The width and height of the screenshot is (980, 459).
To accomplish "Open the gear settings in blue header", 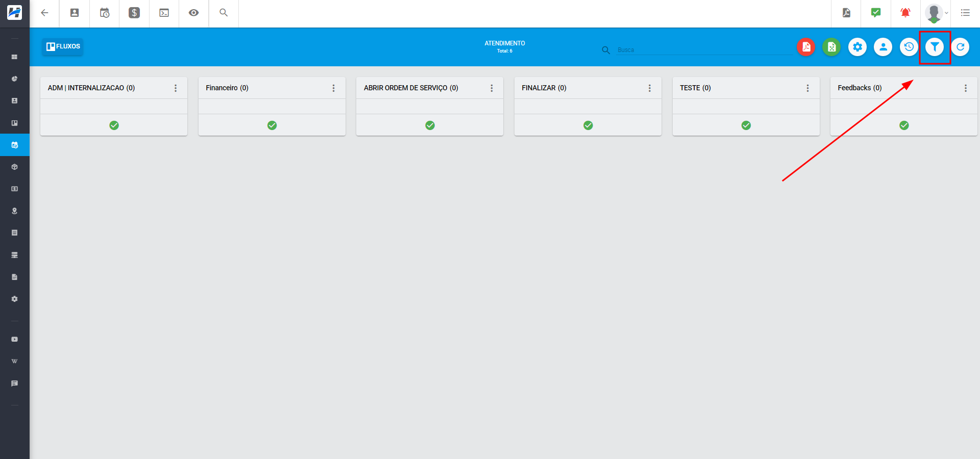I will pyautogui.click(x=857, y=47).
